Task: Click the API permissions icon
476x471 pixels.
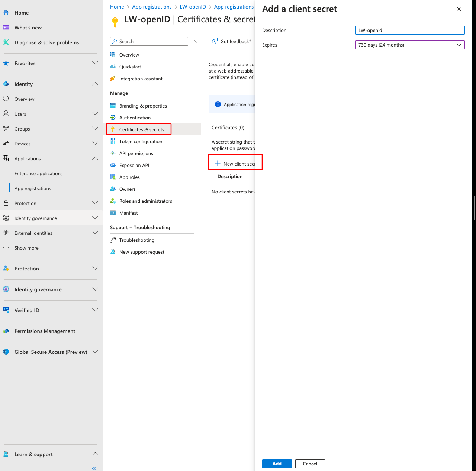Action: coord(113,153)
